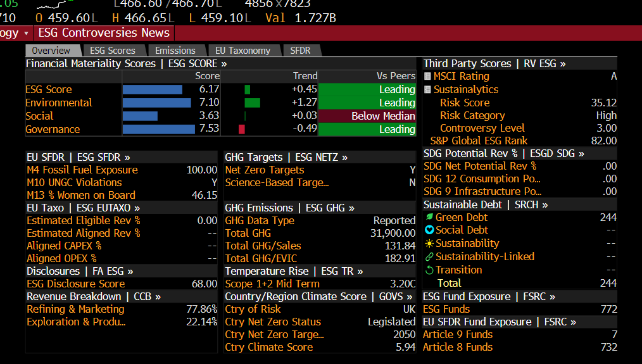Select ESG Funds count row

520,309
